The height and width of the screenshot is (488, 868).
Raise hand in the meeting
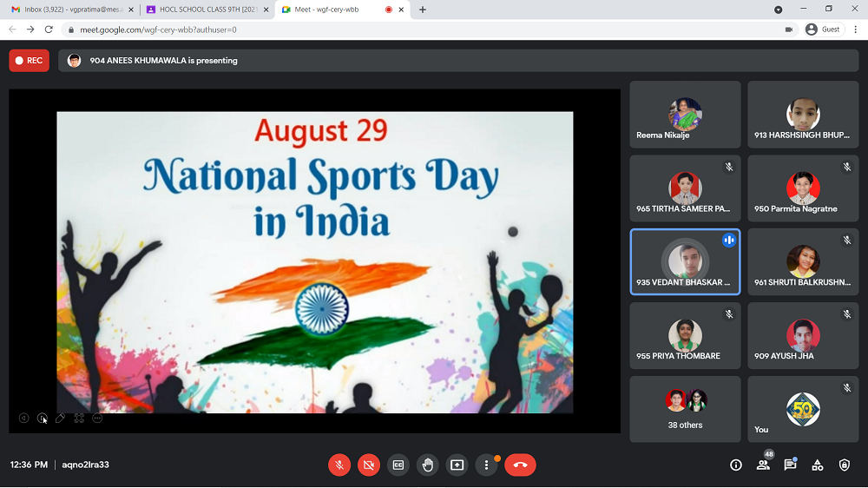click(428, 465)
